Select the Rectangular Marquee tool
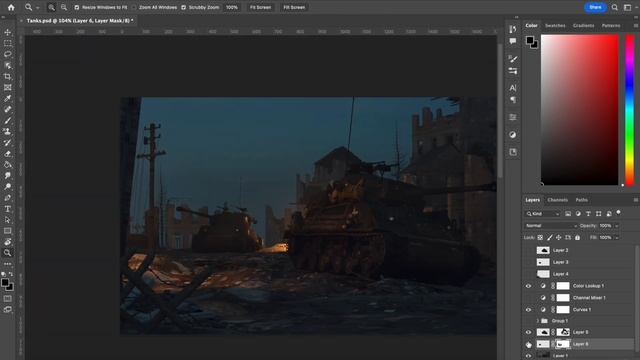Screen dimensions: 640x360 tap(7, 43)
